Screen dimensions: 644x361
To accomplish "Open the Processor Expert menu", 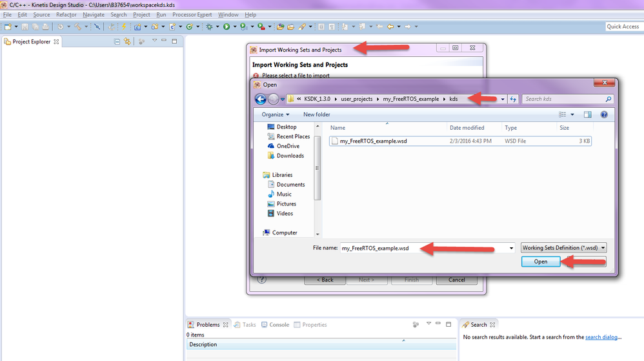I will pos(192,15).
